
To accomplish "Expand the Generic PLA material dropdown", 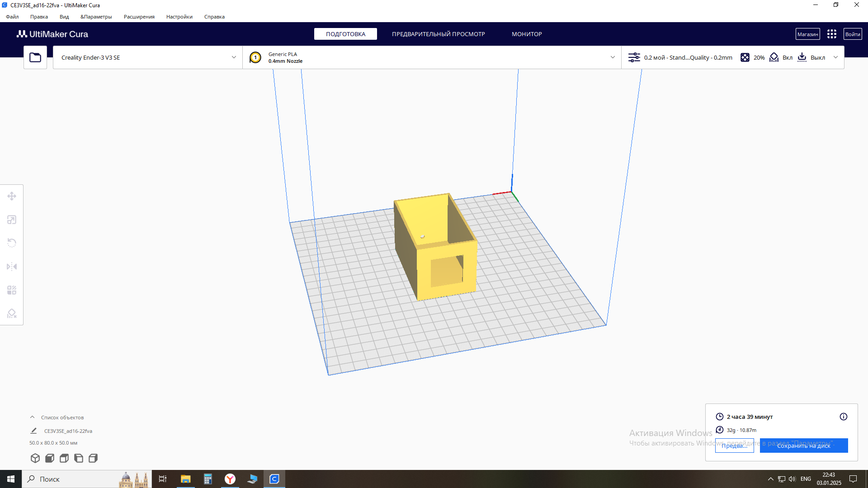I will click(432, 57).
